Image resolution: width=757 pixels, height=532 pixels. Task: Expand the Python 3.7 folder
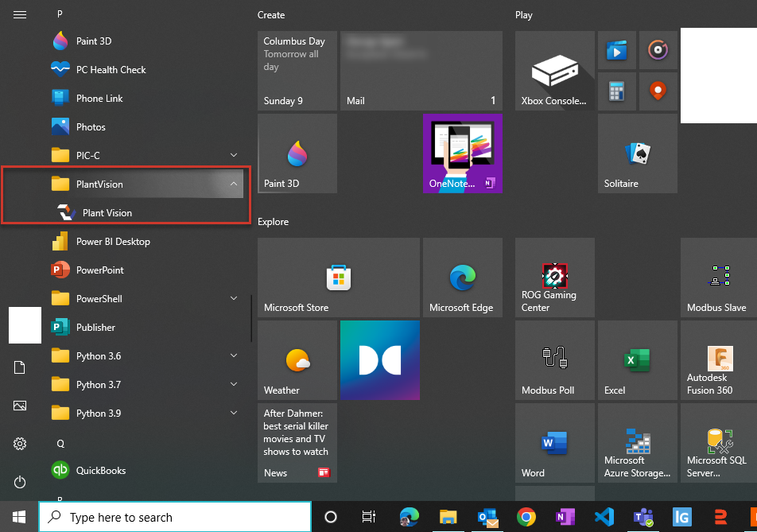coord(232,384)
